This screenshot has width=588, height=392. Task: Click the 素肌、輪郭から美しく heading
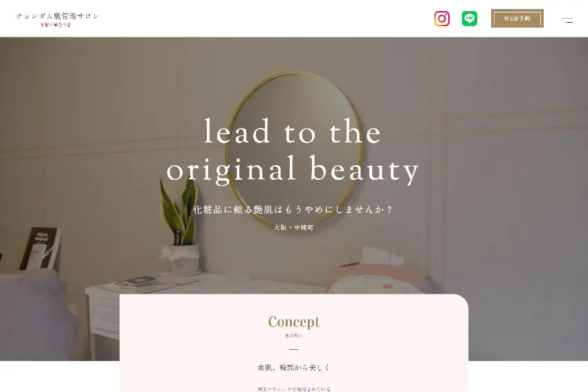(x=293, y=368)
